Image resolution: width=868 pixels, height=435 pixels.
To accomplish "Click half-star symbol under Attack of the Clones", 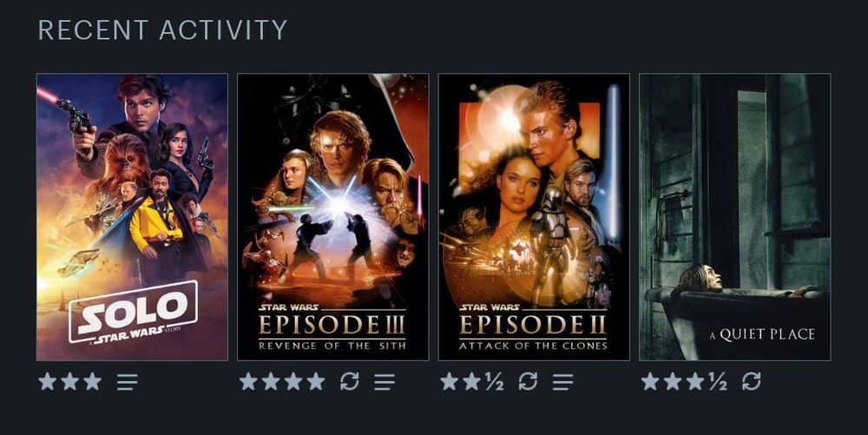I will pos(495,381).
